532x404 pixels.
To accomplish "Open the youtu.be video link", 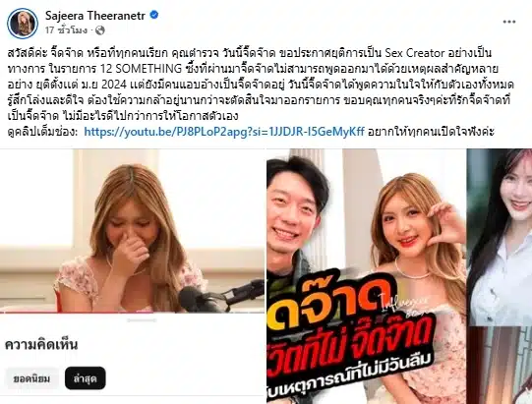I will point(224,132).
